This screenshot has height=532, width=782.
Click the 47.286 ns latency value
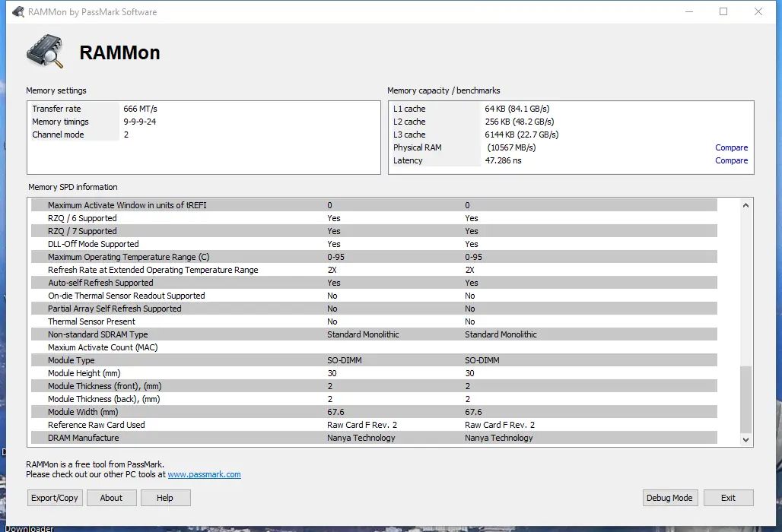(504, 160)
